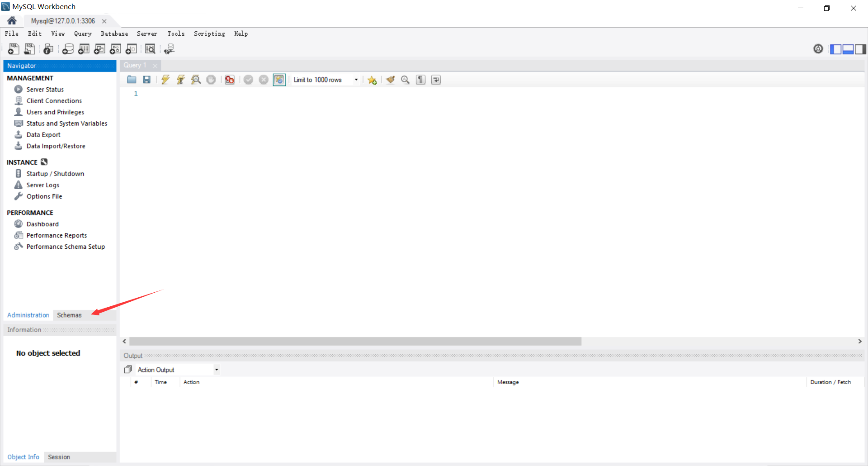Create a new SQL tab icon

pyautogui.click(x=14, y=49)
